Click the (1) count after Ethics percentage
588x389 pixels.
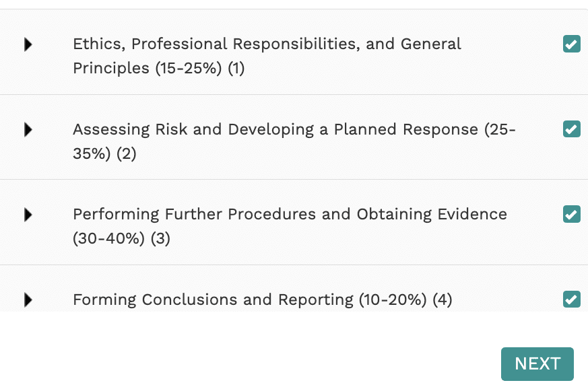pos(236,69)
